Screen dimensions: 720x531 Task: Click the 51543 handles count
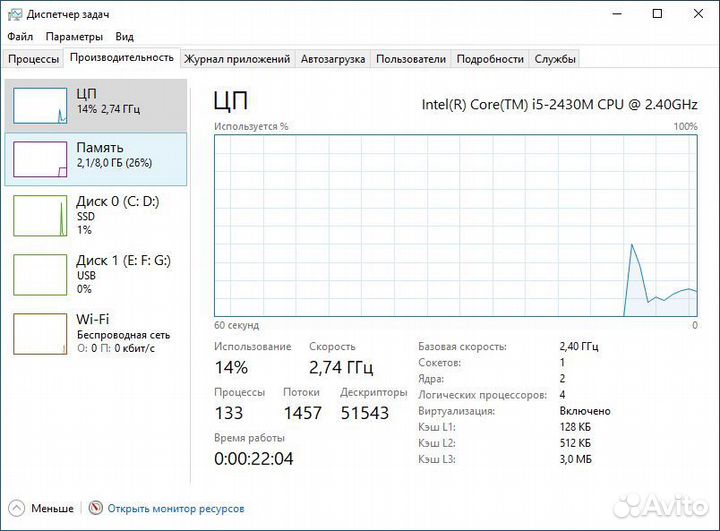click(x=365, y=413)
